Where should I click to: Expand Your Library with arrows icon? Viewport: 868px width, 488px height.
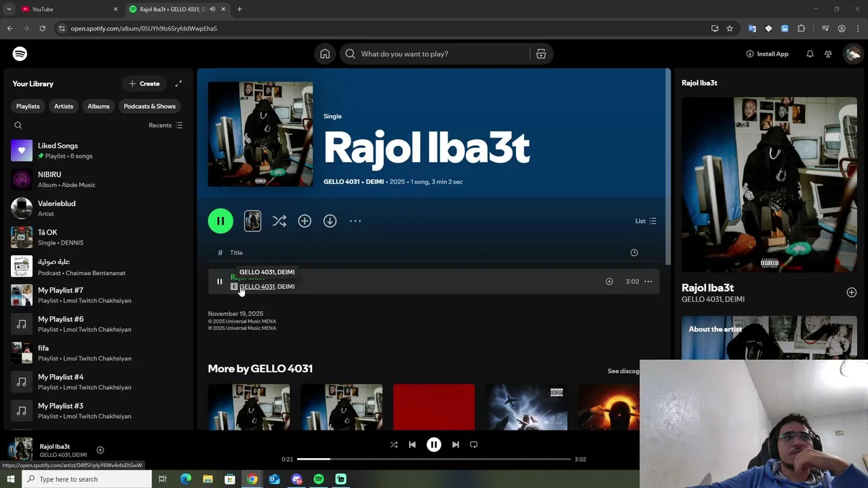pyautogui.click(x=178, y=83)
